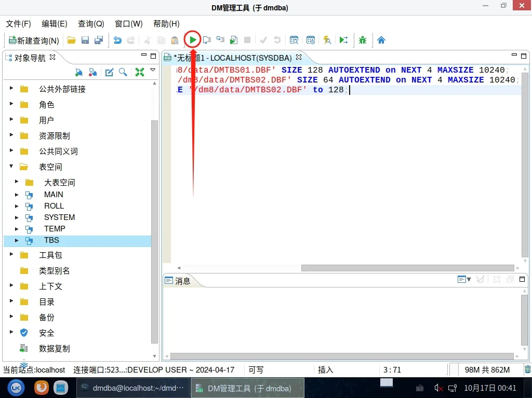Open the object navigator view menu triangle
This screenshot has width=532, height=398.
[153, 70]
